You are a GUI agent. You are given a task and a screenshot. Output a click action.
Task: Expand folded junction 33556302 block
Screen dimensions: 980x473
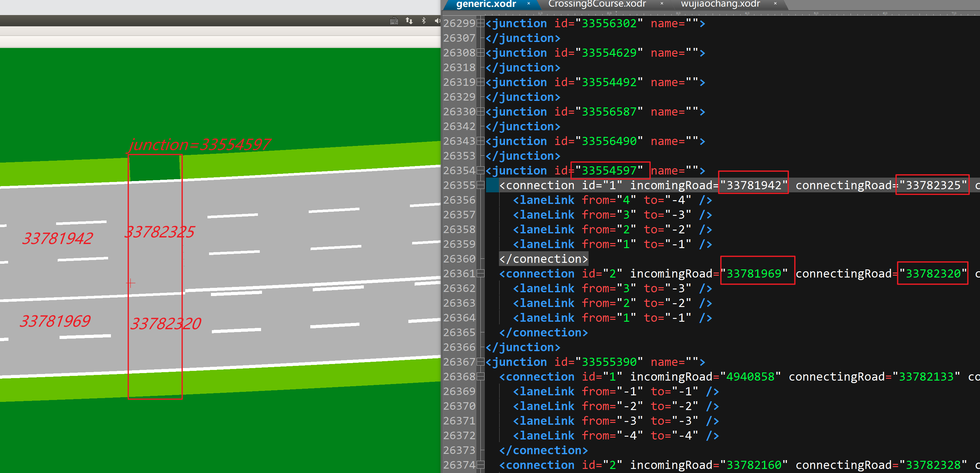[x=480, y=23]
